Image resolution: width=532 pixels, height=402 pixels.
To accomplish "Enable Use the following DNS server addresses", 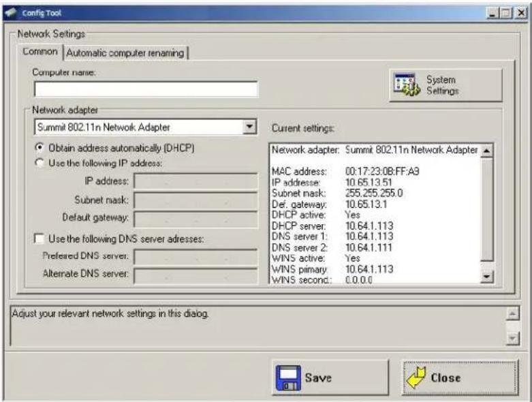I will pyautogui.click(x=119, y=239).
